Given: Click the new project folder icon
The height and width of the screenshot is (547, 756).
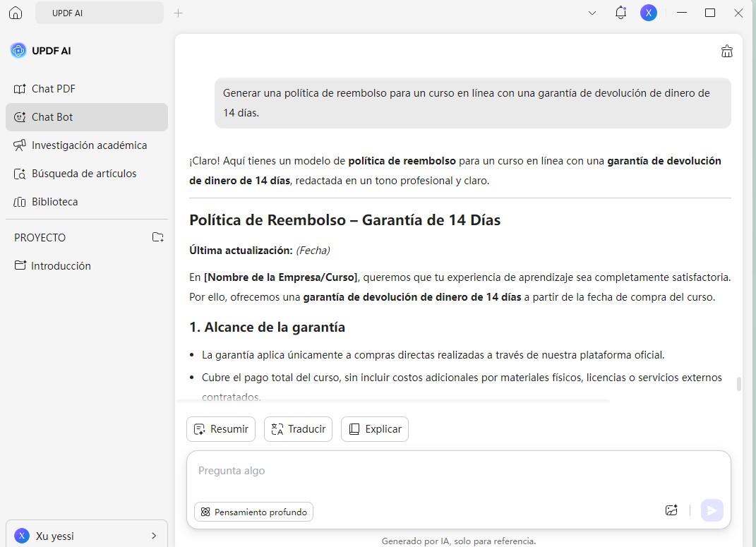Looking at the screenshot, I should click(x=158, y=237).
